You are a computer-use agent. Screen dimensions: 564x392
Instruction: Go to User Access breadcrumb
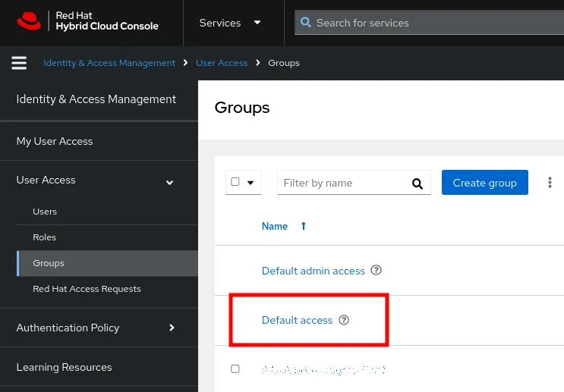(x=222, y=63)
